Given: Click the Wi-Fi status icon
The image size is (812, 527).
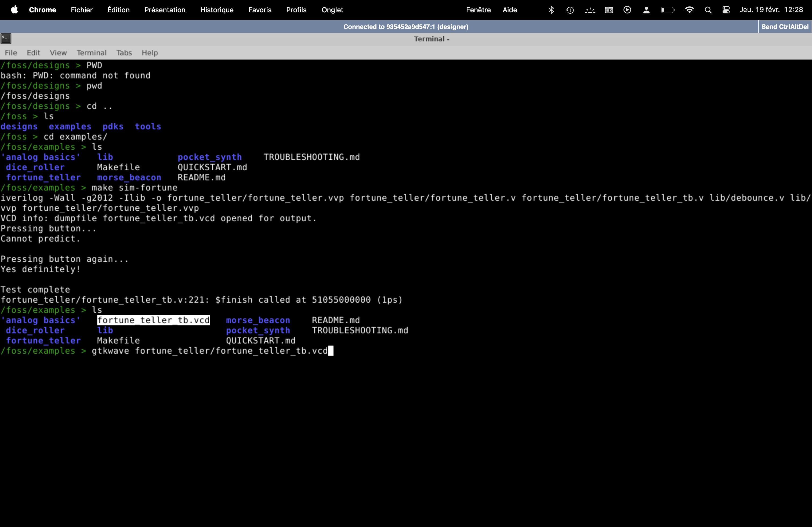Looking at the screenshot, I should click(x=689, y=10).
